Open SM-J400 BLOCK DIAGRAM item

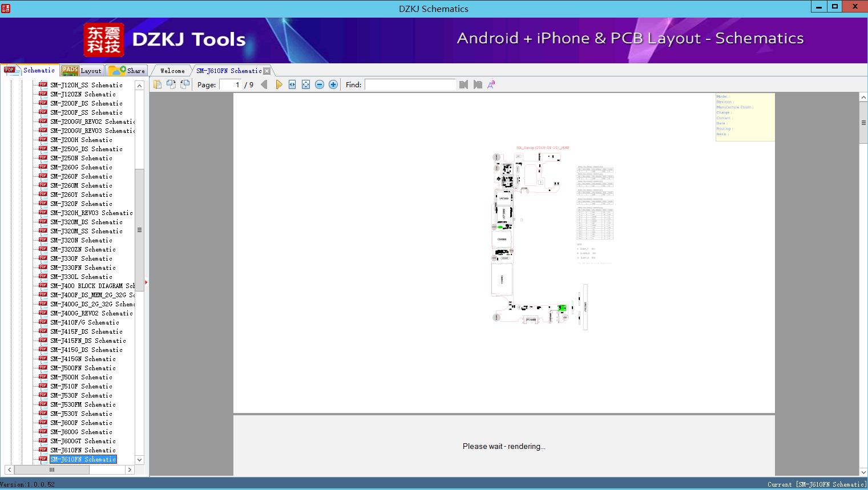click(92, 286)
